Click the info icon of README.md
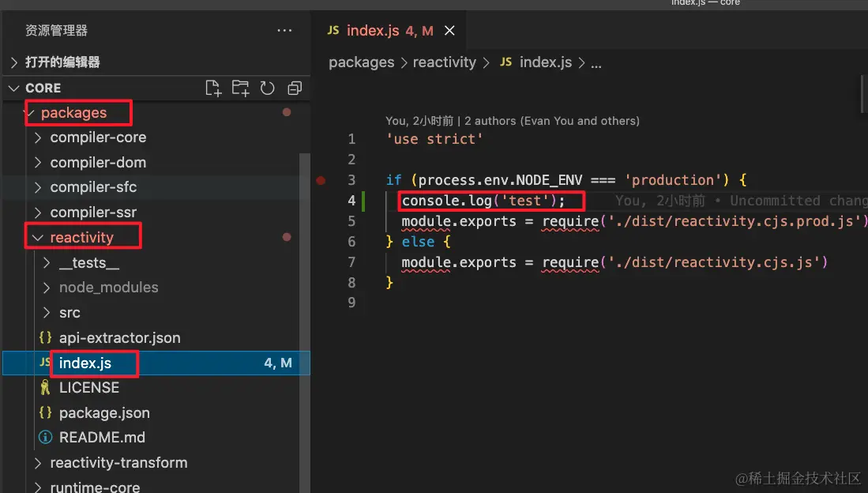 tap(45, 437)
